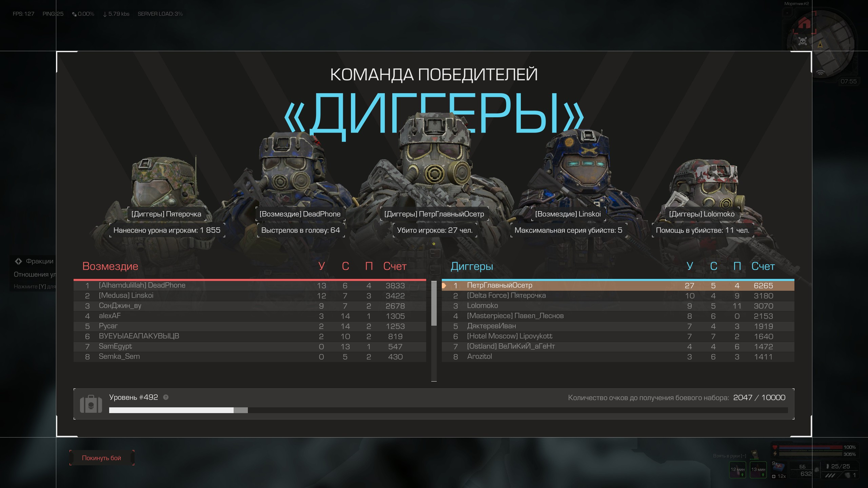The height and width of the screenshot is (488, 868).
Task: Select row [Ostland] ВеЛиКиЙ_аГеНт
Action: click(x=618, y=347)
